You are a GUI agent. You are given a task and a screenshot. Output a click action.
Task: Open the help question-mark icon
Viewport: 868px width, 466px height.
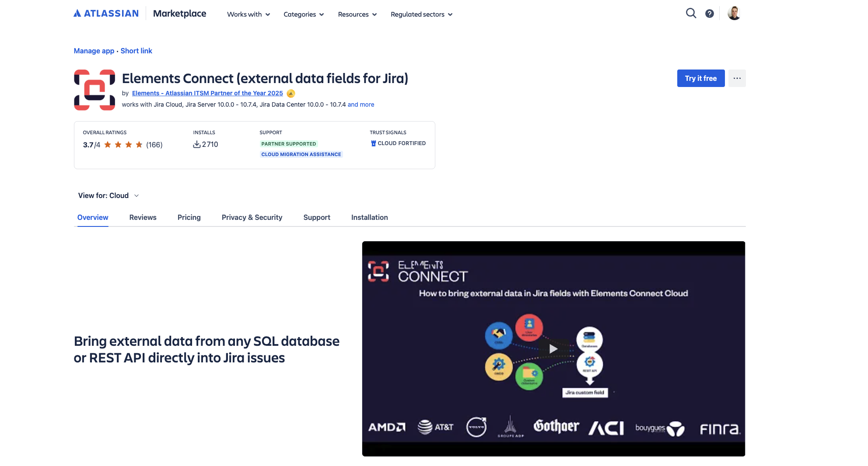pos(710,14)
